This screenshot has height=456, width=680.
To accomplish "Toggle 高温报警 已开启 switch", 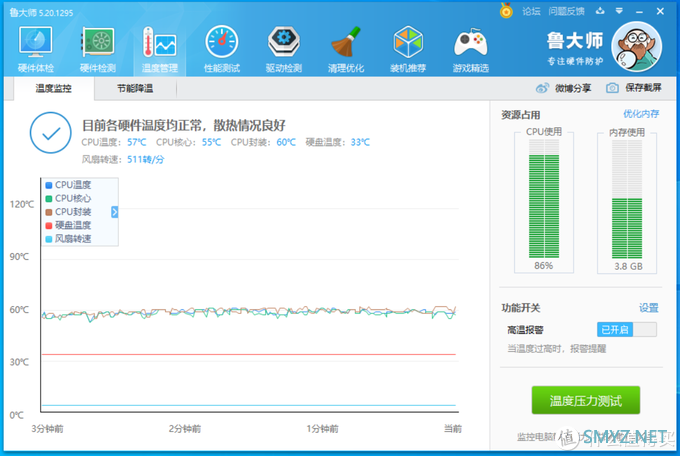I will tap(627, 330).
